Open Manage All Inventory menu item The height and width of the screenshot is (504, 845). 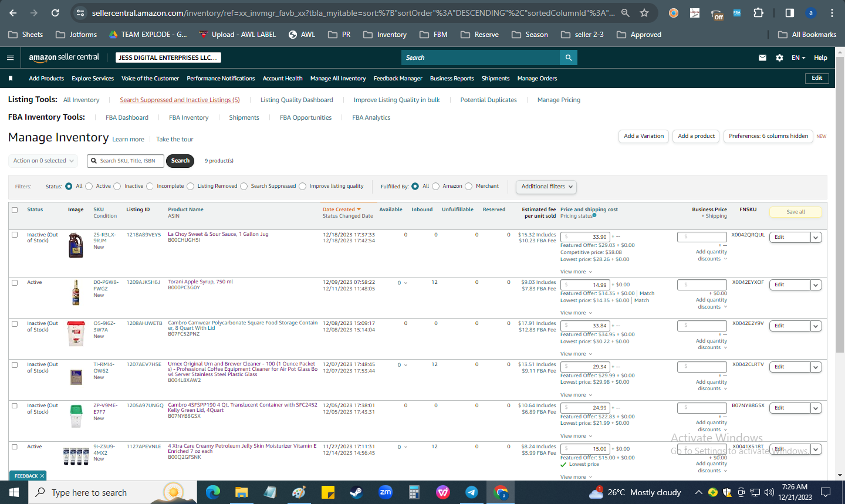click(338, 78)
